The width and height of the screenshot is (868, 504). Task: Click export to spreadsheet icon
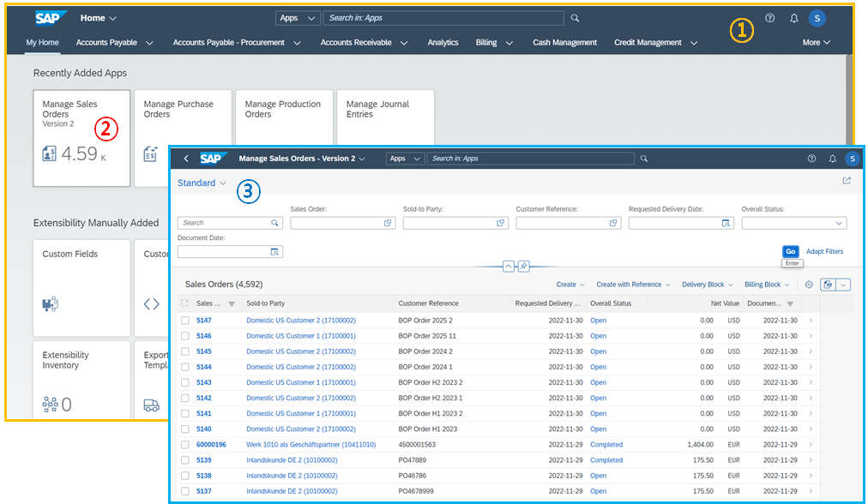click(828, 285)
